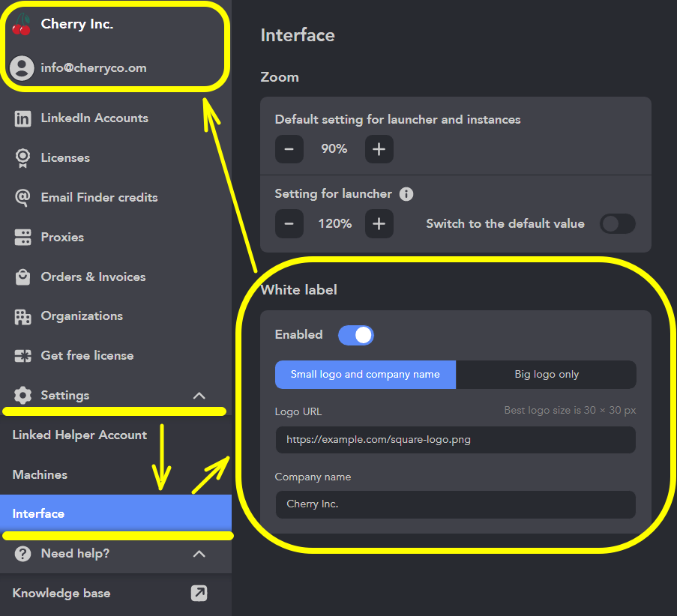This screenshot has height=616, width=677.
Task: Disable the White label Enabled toggle
Action: tap(355, 335)
